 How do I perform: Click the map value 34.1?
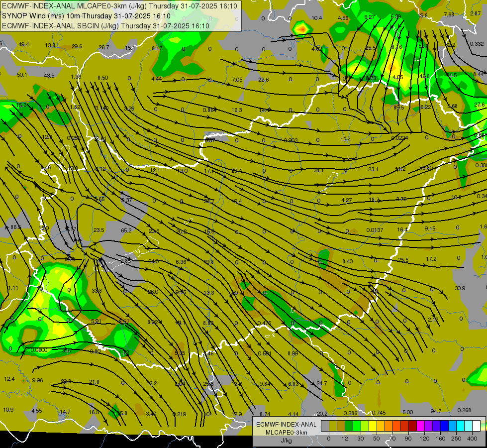click(x=318, y=170)
